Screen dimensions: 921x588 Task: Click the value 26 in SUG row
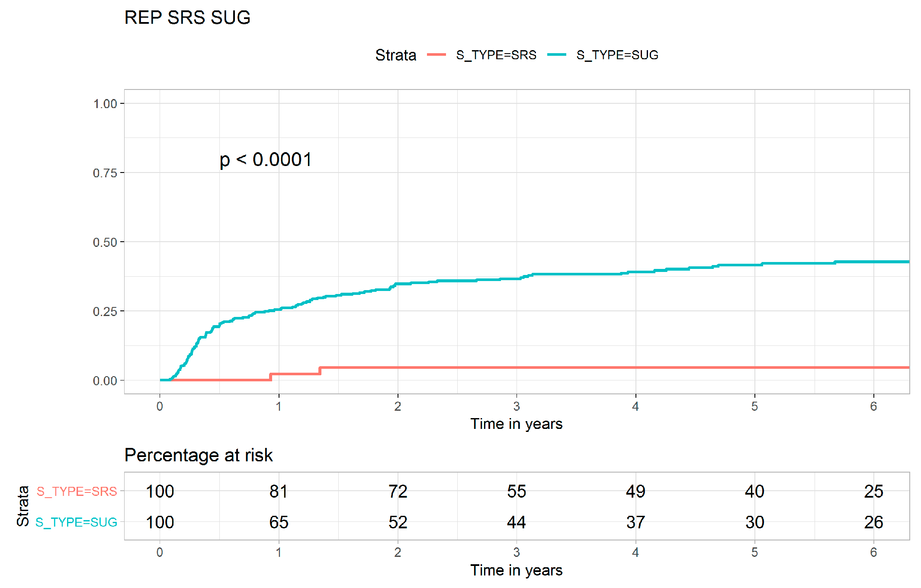pyautogui.click(x=873, y=522)
